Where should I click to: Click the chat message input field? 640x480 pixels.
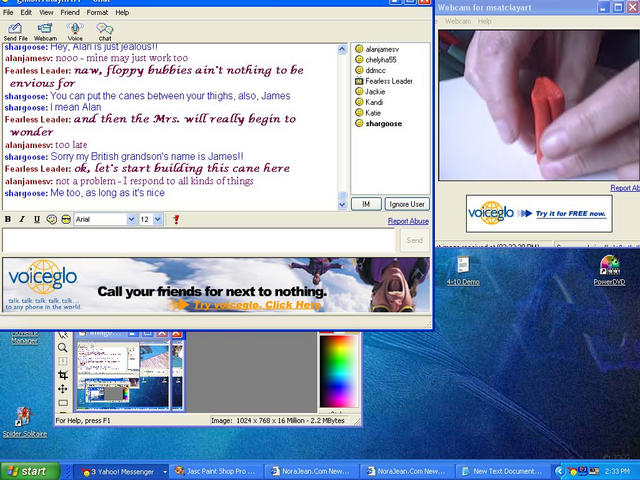tap(199, 240)
